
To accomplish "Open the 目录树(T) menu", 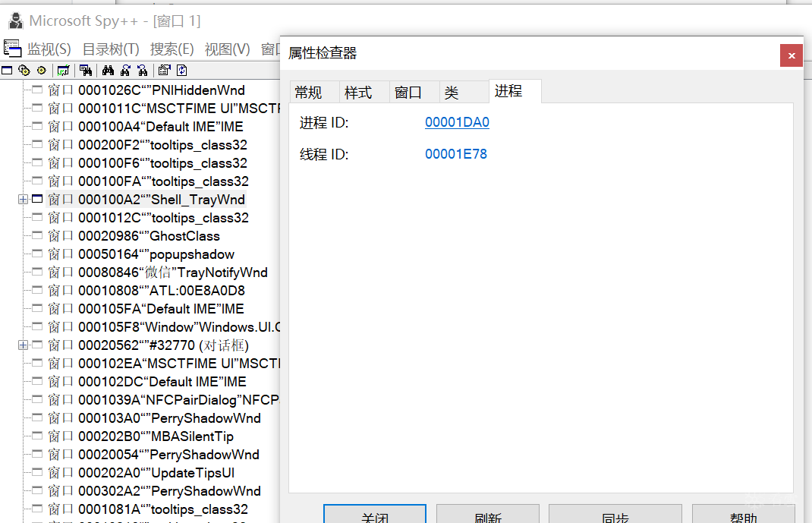I will pos(111,49).
